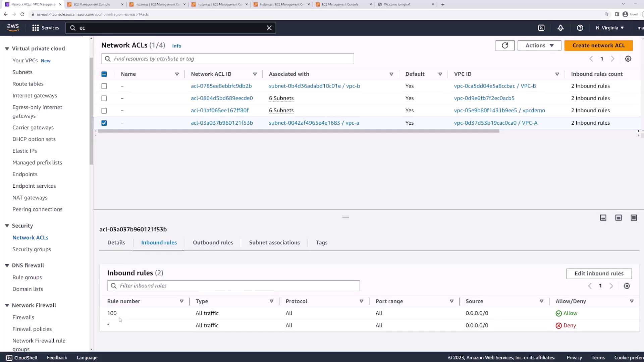Click the Edit inbound rules button
Viewport: 644px width, 362px height.
click(x=599, y=274)
